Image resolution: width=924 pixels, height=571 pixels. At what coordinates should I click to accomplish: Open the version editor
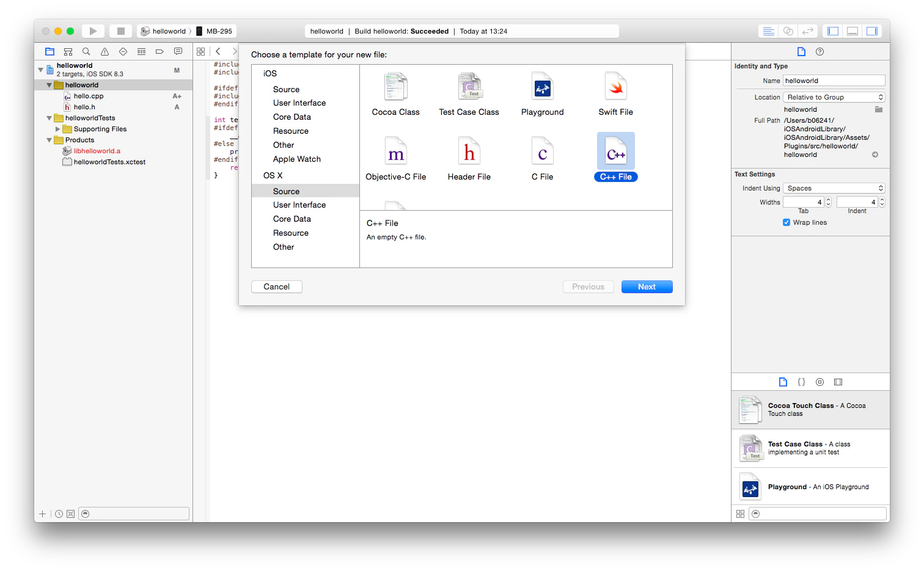click(808, 31)
